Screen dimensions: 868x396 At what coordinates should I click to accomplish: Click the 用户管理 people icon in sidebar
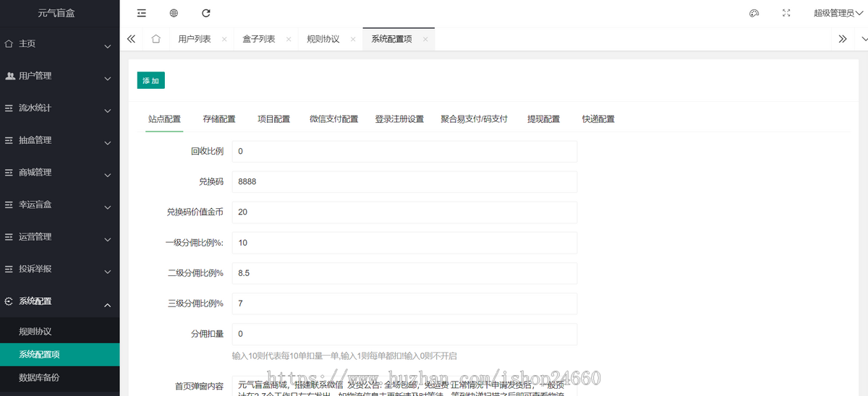click(x=9, y=76)
